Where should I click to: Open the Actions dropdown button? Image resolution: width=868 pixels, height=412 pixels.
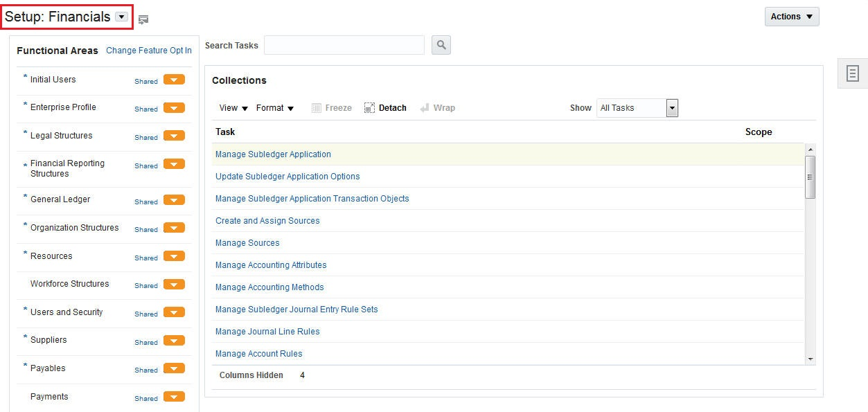792,17
